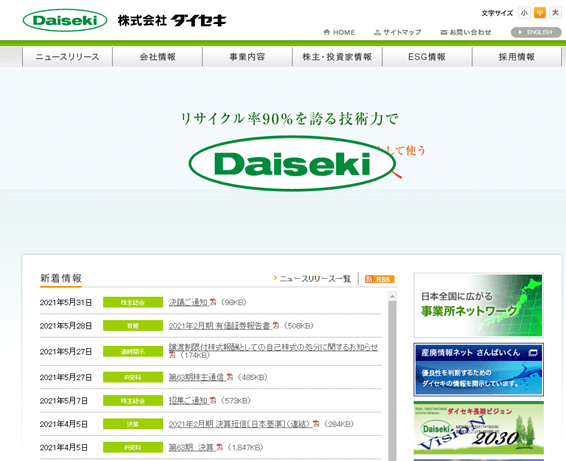Click 決算 category tag on 4月5日 row
Viewport: 566px width, 461px height.
pyautogui.click(x=133, y=424)
